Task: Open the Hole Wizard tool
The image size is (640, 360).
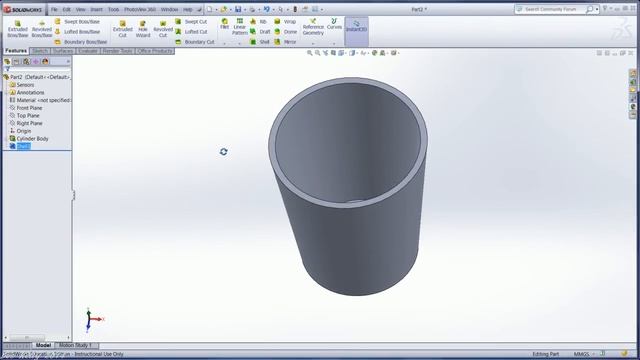Action: coord(143,29)
